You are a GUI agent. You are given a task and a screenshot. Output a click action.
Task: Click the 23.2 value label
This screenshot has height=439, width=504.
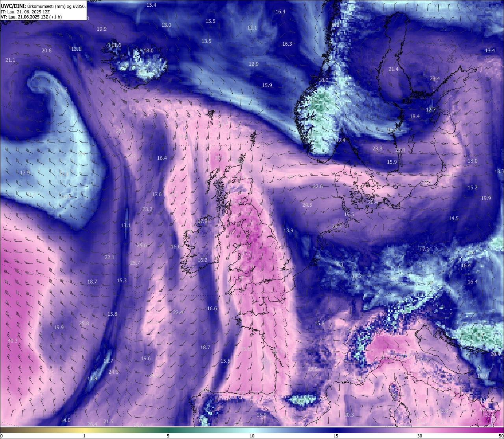147,209
